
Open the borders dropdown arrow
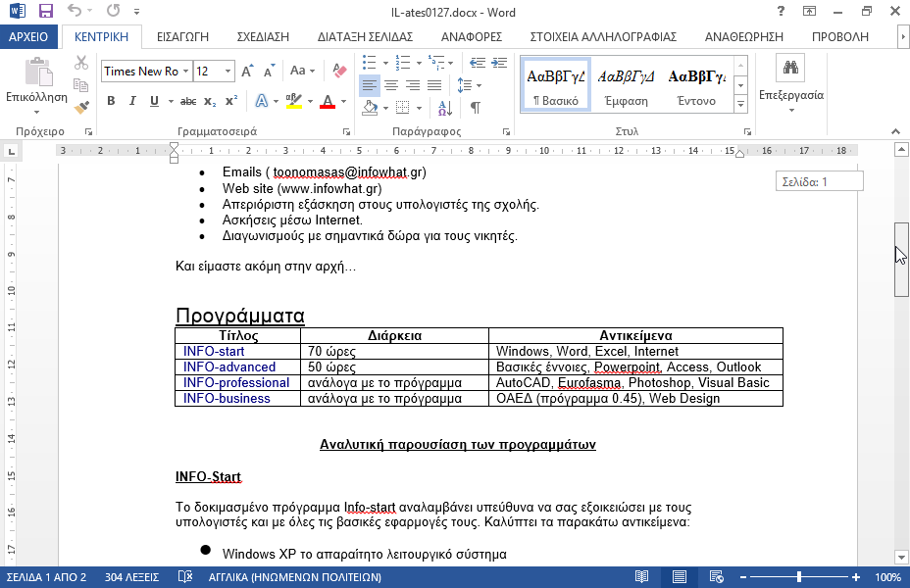pyautogui.click(x=419, y=107)
